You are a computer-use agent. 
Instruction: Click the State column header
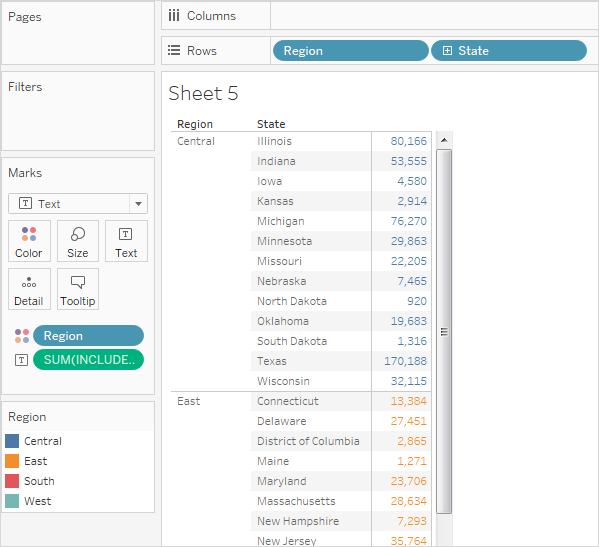(x=271, y=124)
